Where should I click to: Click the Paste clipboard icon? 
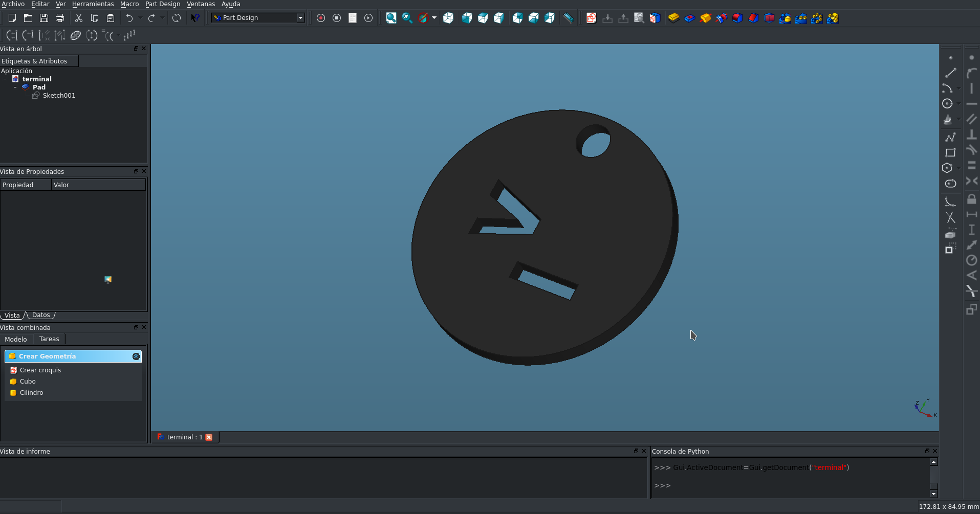(x=111, y=18)
